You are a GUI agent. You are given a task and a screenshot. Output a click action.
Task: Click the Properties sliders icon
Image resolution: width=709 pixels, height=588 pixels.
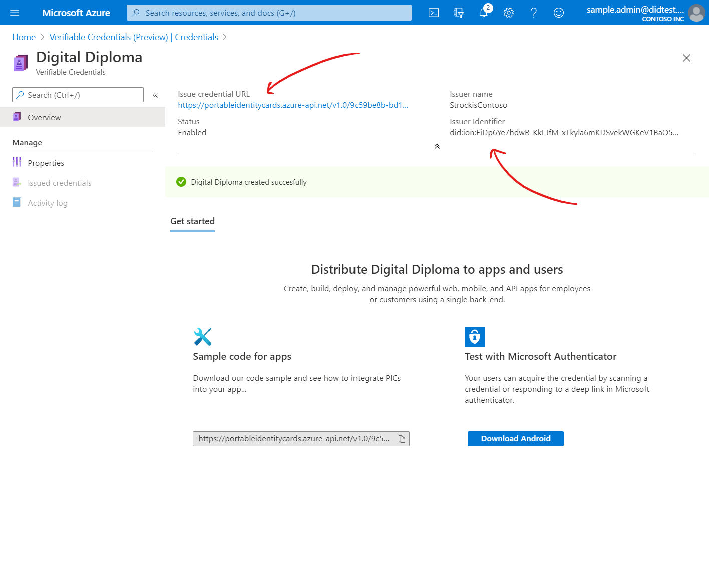point(17,162)
